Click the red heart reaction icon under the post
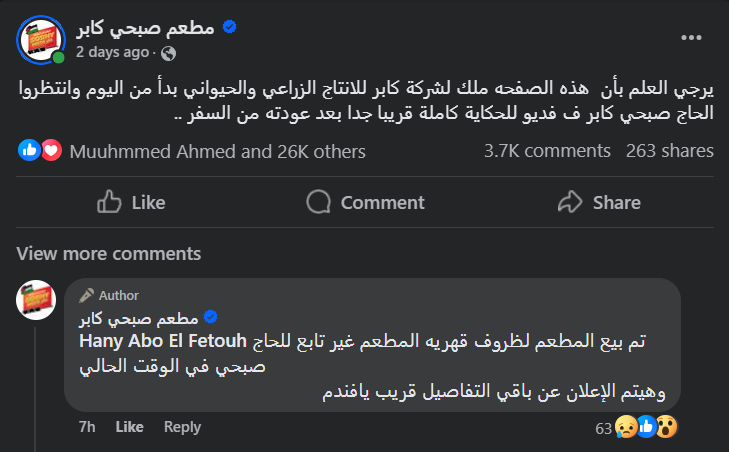 pyautogui.click(x=51, y=151)
